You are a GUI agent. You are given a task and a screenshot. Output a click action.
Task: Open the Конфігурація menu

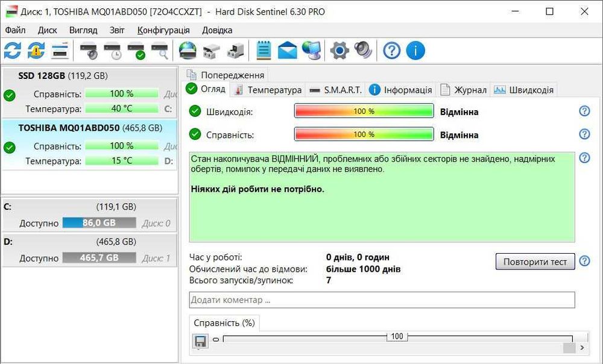(163, 30)
